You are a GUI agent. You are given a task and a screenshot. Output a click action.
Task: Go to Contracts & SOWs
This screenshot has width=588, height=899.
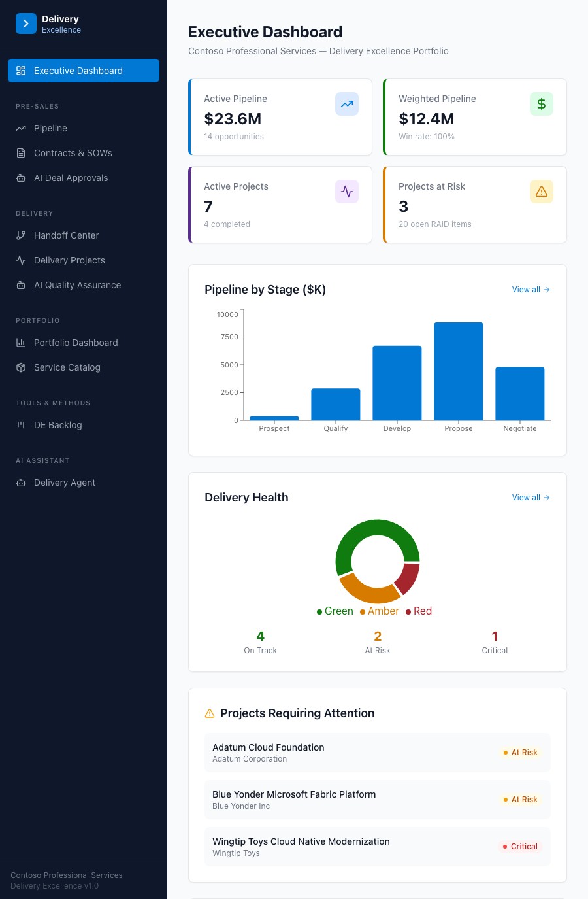pyautogui.click(x=84, y=153)
